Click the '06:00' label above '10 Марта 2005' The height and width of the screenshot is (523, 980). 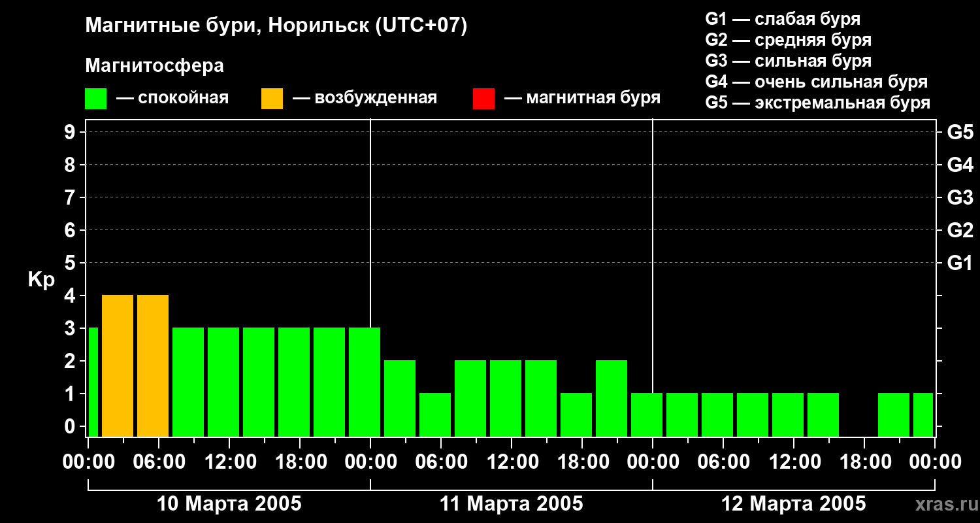point(159,462)
